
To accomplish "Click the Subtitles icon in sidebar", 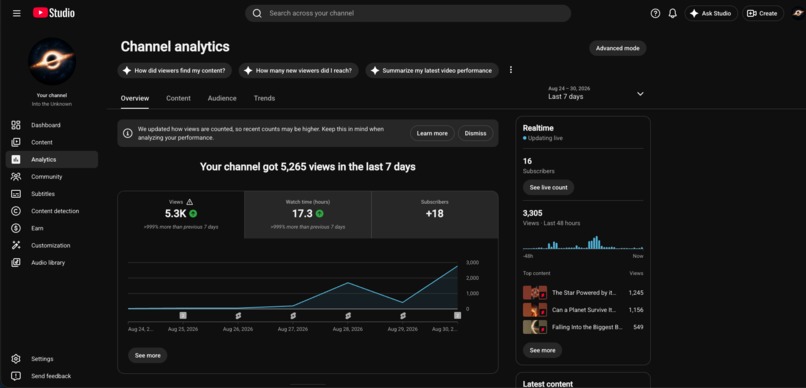I will point(16,194).
